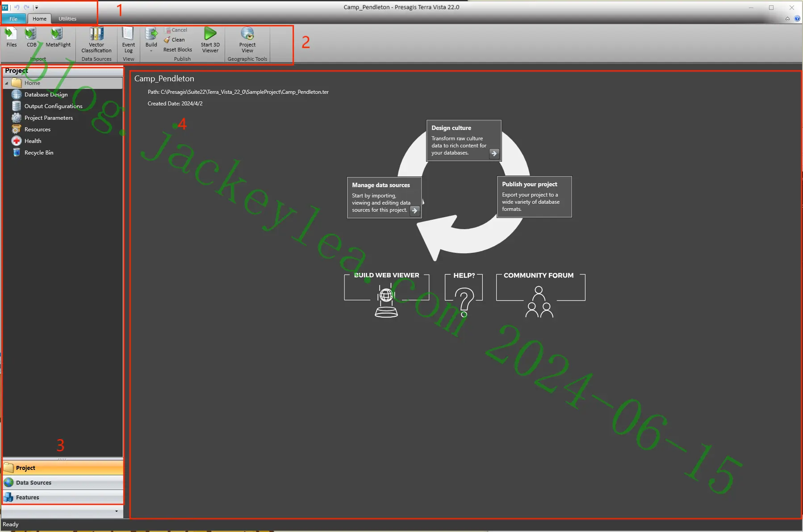Image resolution: width=803 pixels, height=532 pixels.
Task: Click the navigation pane splitter grip
Action: click(62, 459)
